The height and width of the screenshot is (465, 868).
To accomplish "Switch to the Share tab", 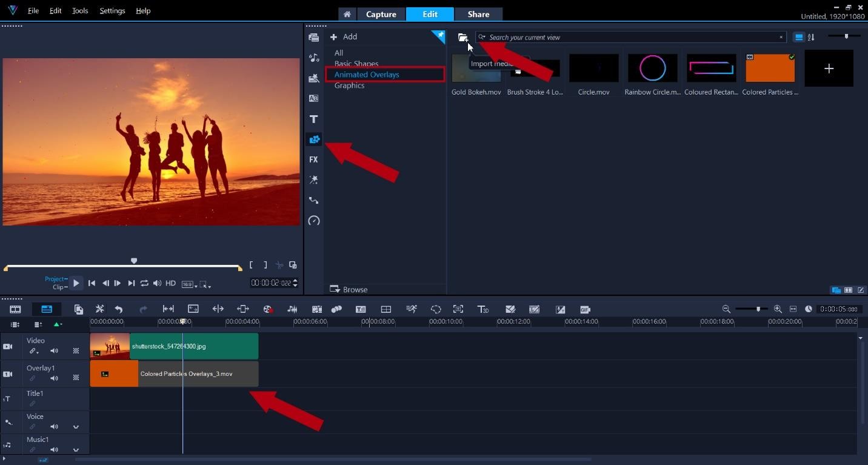I will 478,13.
